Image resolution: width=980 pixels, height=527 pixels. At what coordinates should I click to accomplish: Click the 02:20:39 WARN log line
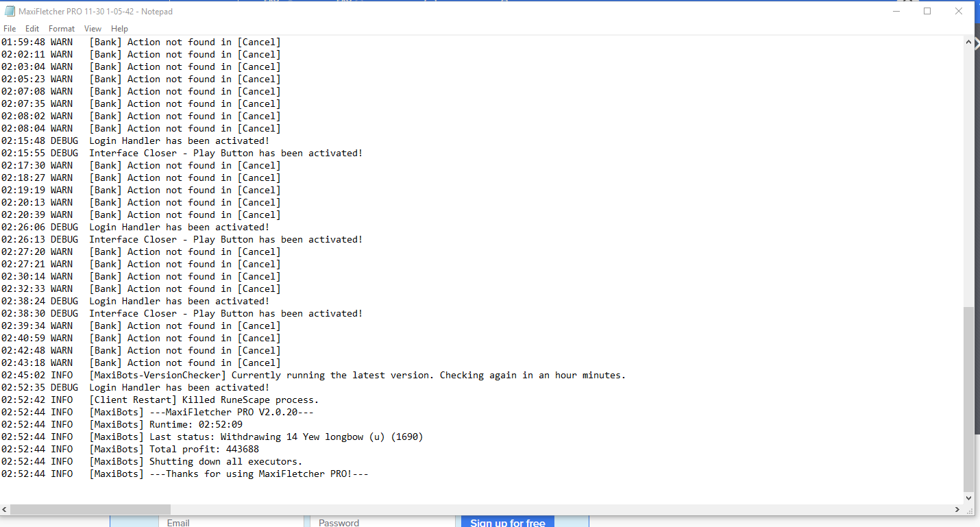pos(141,215)
